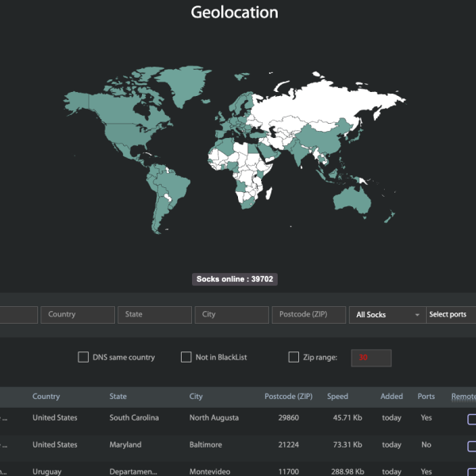Click United States in the South Carolina row
This screenshot has width=476, height=476.
(x=55, y=417)
